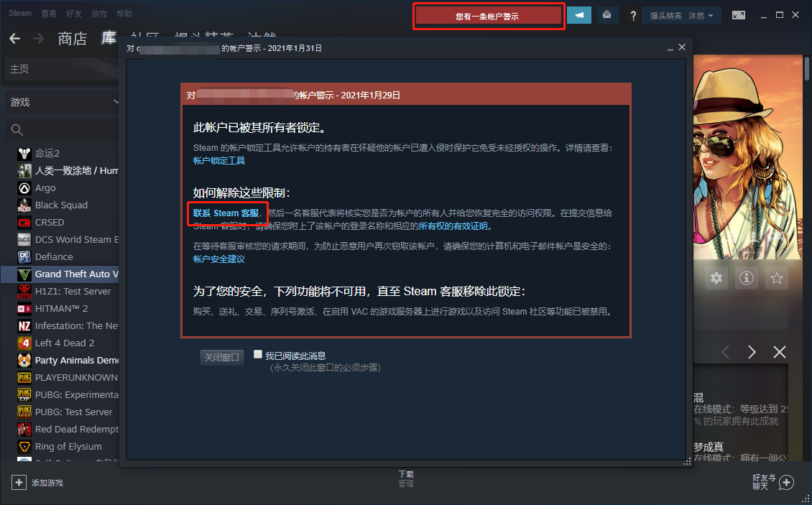Select Left 4 Dead 2 in list

(65, 343)
